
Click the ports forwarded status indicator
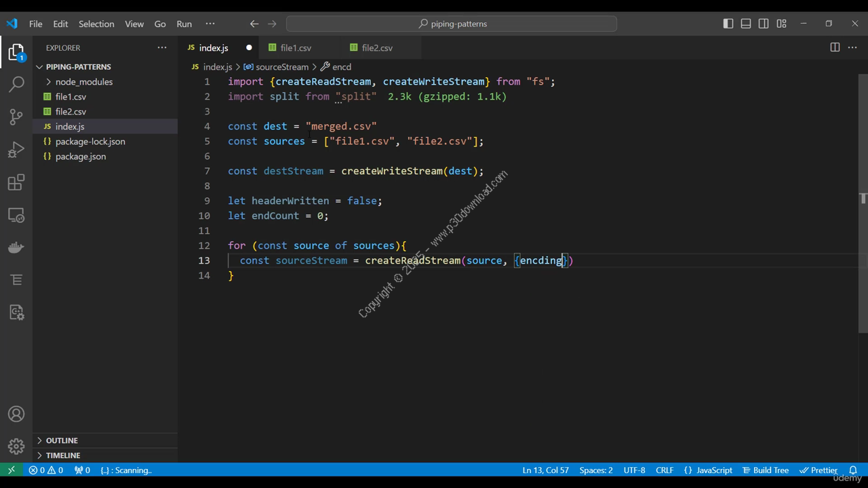(x=83, y=470)
